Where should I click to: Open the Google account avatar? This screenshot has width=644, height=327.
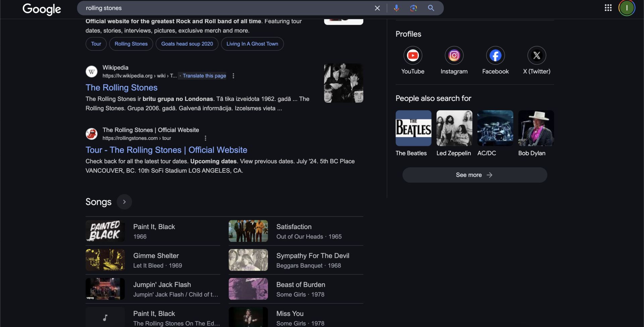pyautogui.click(x=627, y=8)
